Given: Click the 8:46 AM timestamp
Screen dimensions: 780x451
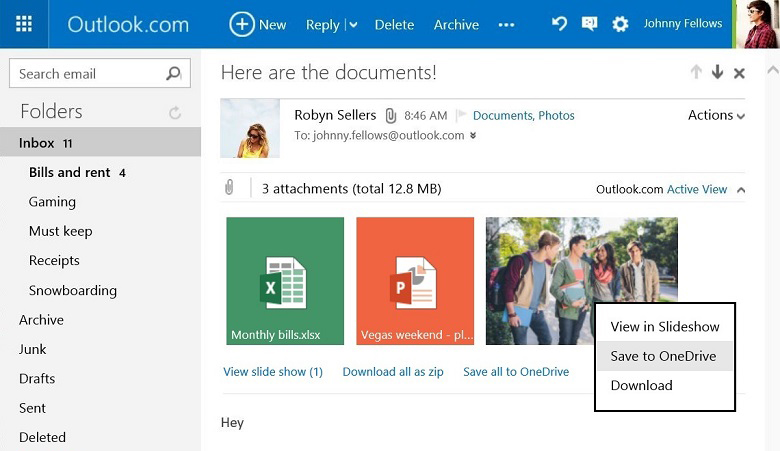Looking at the screenshot, I should click(x=425, y=116).
